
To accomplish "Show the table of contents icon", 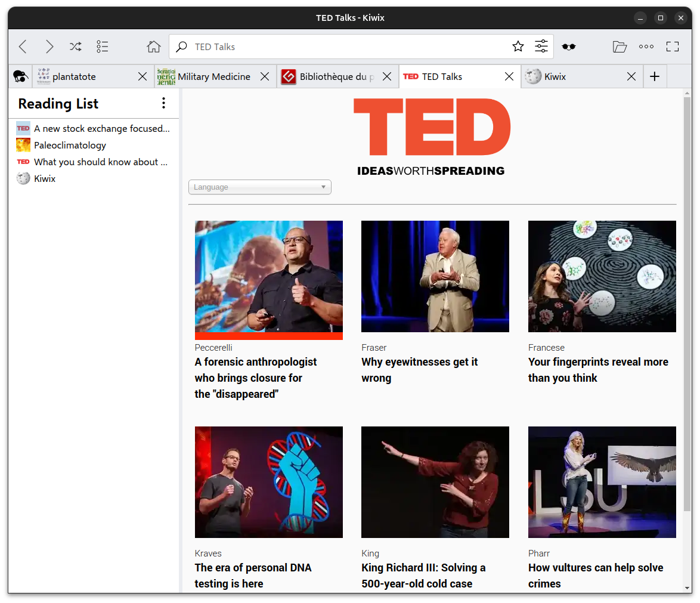I will click(x=103, y=47).
